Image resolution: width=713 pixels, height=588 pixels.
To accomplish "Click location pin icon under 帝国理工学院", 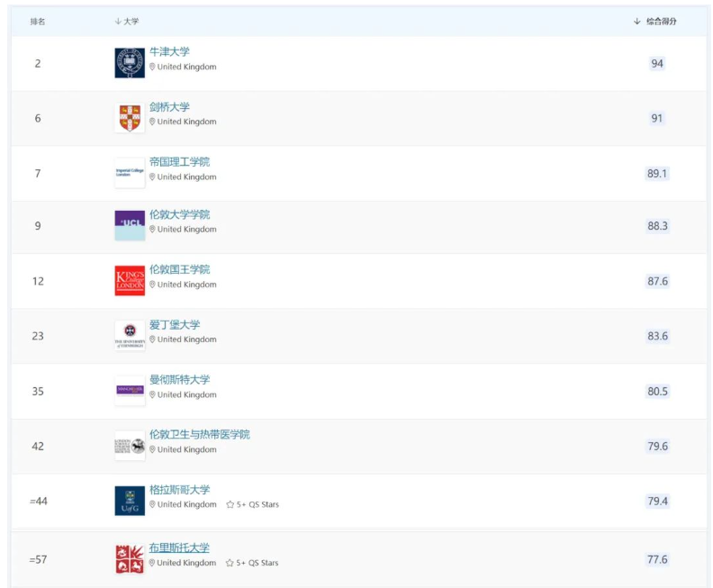I will pos(152,176).
